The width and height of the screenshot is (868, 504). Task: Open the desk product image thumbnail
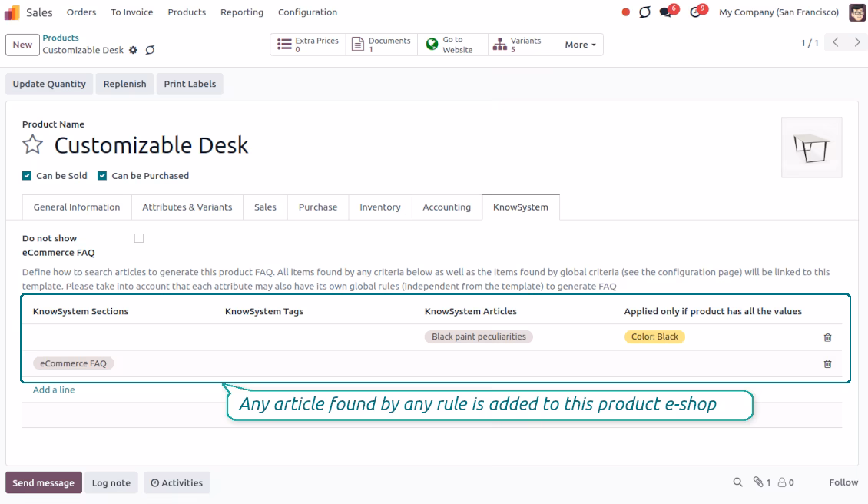click(x=811, y=148)
